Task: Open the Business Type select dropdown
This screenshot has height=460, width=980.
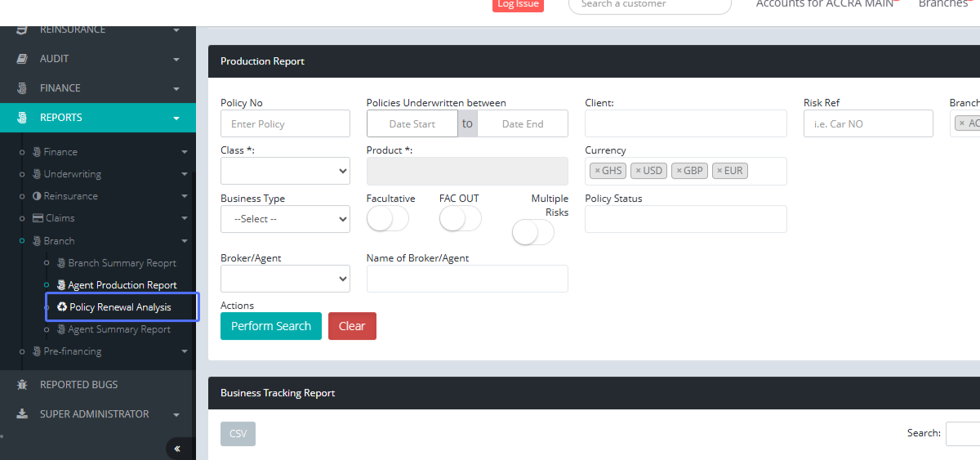Action: 285,219
